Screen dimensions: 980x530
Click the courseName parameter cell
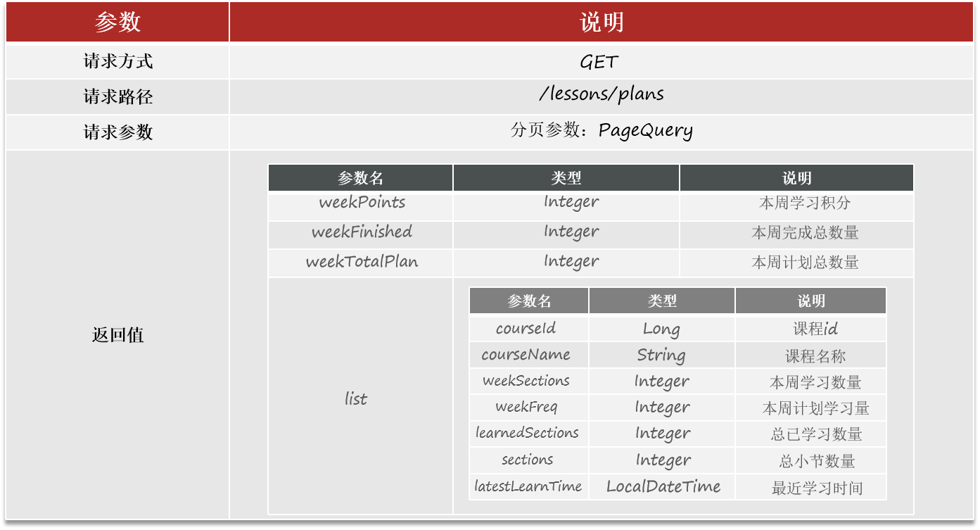point(529,355)
